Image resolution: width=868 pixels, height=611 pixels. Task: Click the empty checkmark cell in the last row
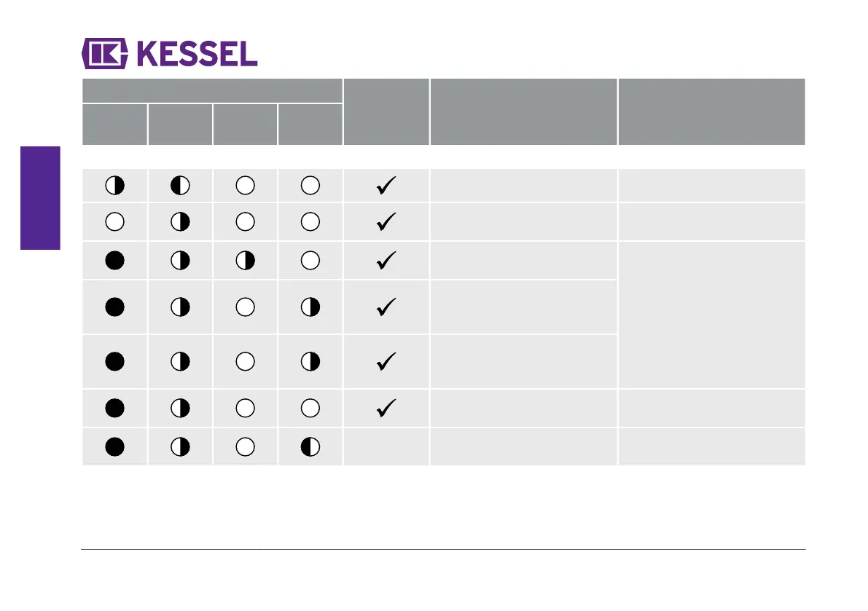[x=386, y=446]
